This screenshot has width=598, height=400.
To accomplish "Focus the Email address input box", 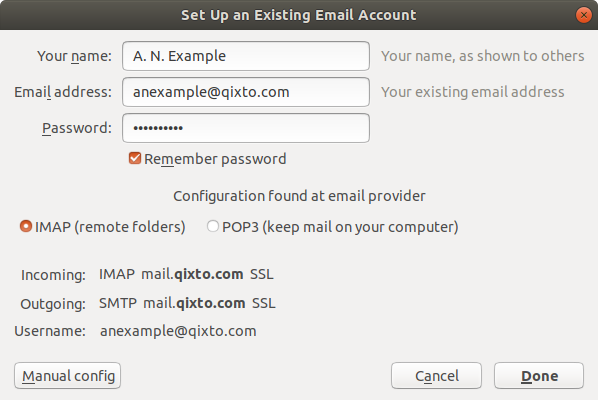I will [246, 92].
